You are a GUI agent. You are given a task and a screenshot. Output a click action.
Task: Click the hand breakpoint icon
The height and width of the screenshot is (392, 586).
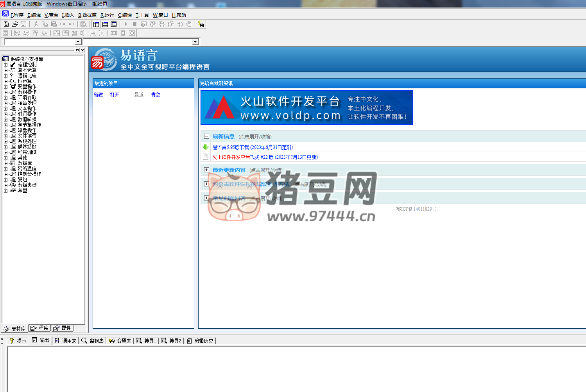click(189, 24)
